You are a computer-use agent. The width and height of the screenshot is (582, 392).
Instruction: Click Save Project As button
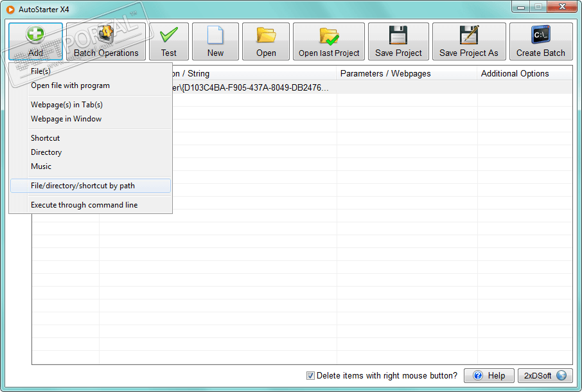[x=469, y=42]
